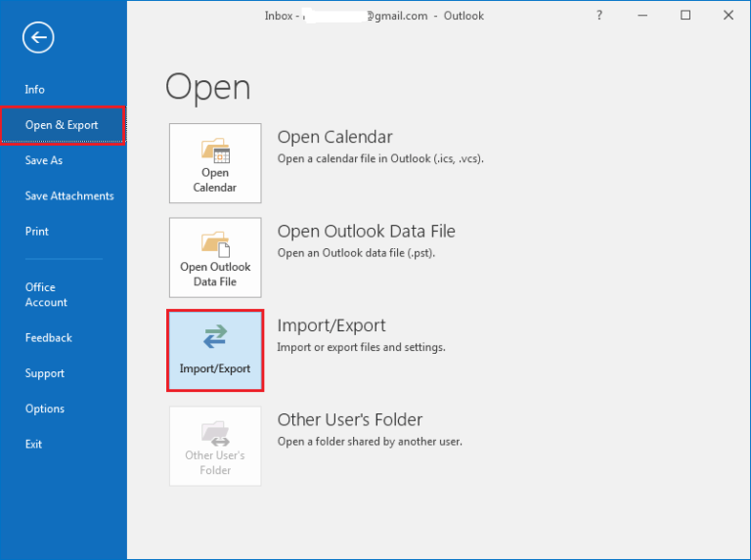Click Exit to quit Outlook

point(33,444)
